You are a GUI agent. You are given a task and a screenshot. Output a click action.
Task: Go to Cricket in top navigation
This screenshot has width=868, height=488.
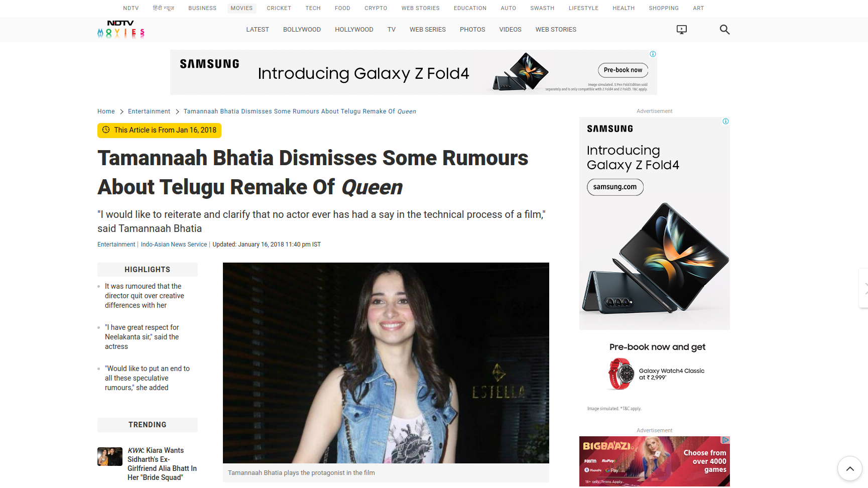[279, 8]
